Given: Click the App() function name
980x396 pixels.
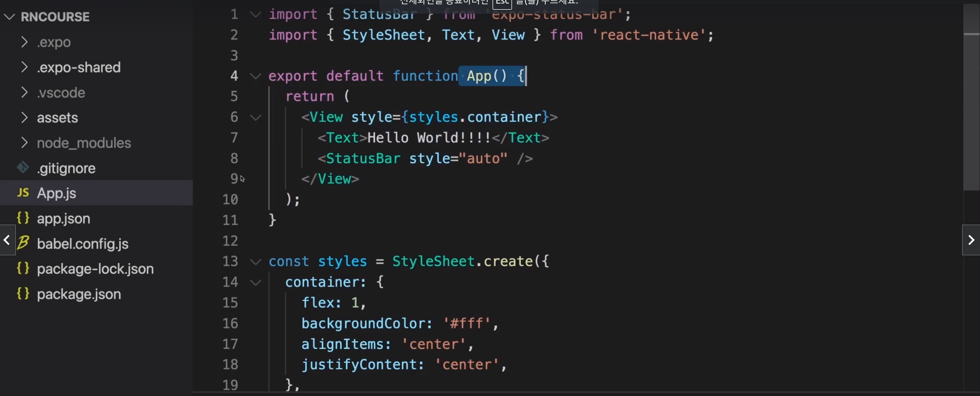Looking at the screenshot, I should click(487, 76).
